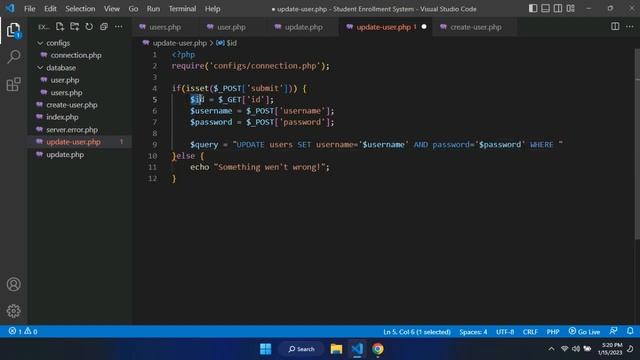Open explorer More Actions ellipsis
This screenshot has height=360, width=640.
point(118,27)
